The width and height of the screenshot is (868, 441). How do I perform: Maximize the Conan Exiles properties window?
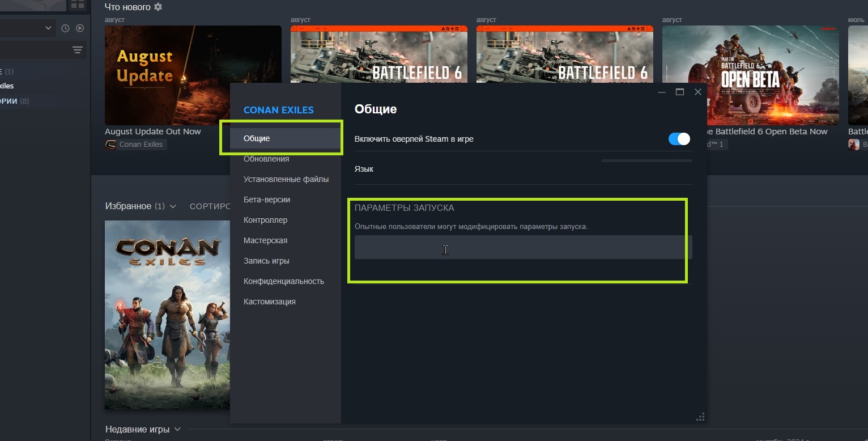tap(680, 92)
